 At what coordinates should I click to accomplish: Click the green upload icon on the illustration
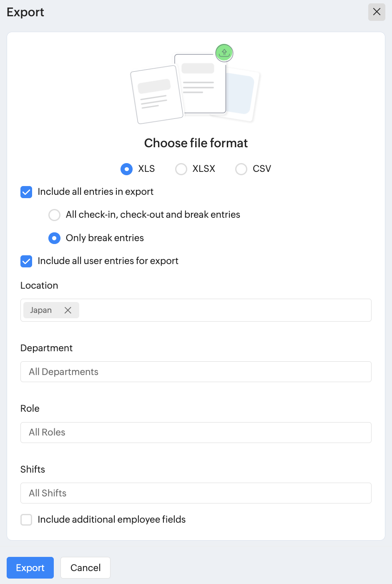(x=224, y=53)
